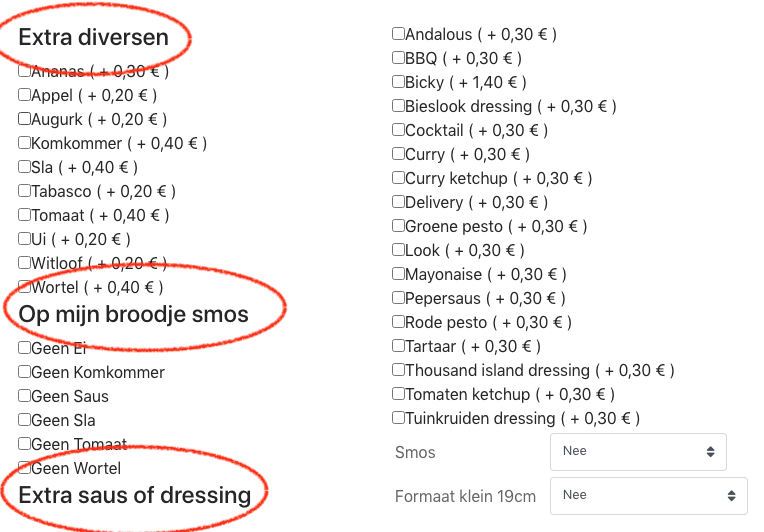Viewport: 764px width, 532px height.
Task: Expand the Formaat klein 19cm dropdown
Action: click(648, 496)
